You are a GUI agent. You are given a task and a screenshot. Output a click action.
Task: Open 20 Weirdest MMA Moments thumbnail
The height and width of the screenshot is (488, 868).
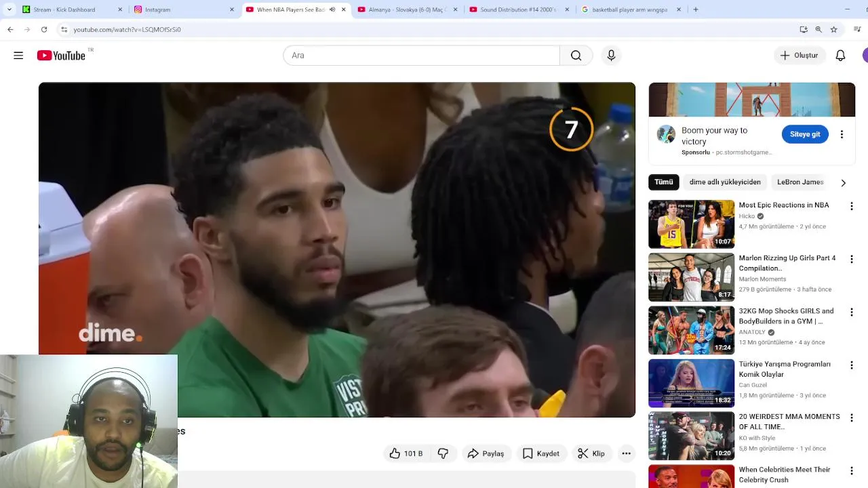click(691, 436)
